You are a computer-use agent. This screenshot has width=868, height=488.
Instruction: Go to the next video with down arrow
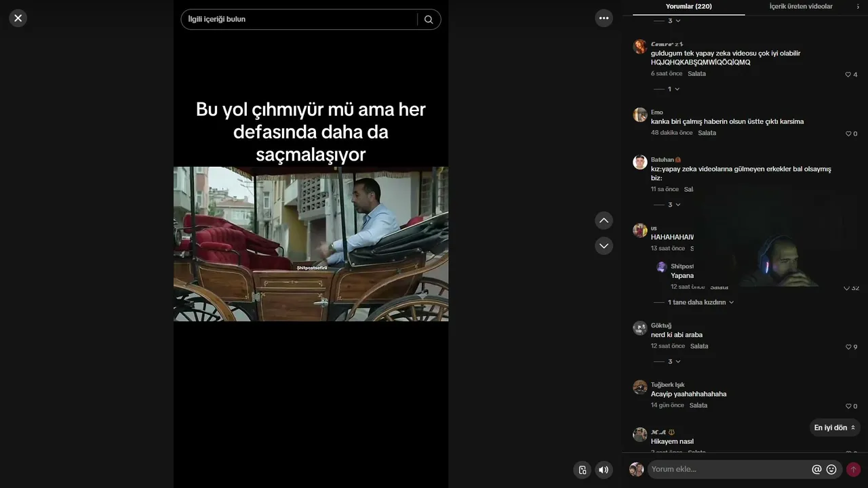pos(604,245)
